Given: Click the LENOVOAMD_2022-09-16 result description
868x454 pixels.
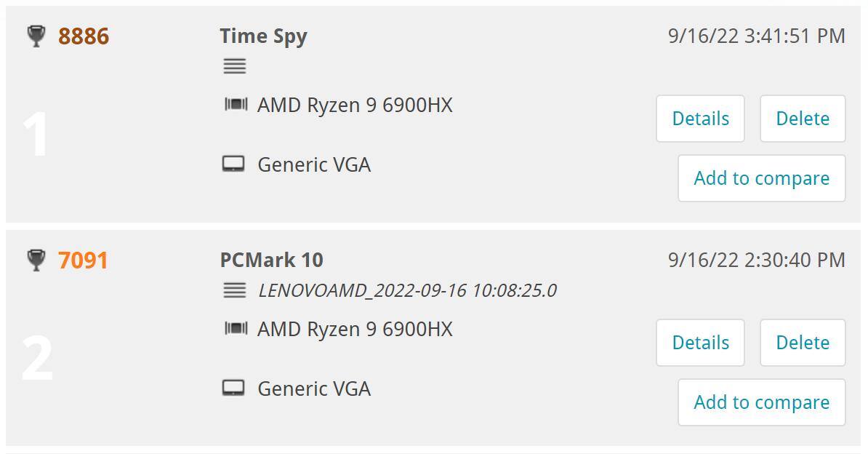Looking at the screenshot, I should click(407, 290).
